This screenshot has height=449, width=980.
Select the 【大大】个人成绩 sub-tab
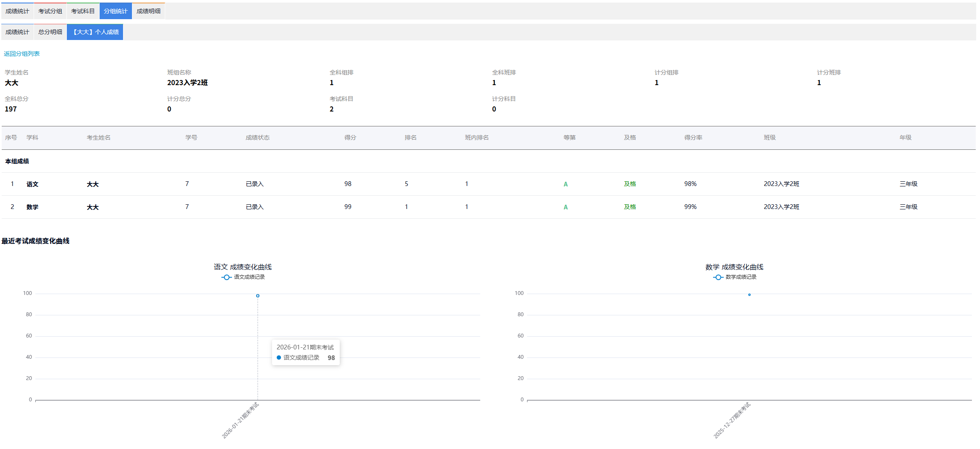[x=95, y=32]
